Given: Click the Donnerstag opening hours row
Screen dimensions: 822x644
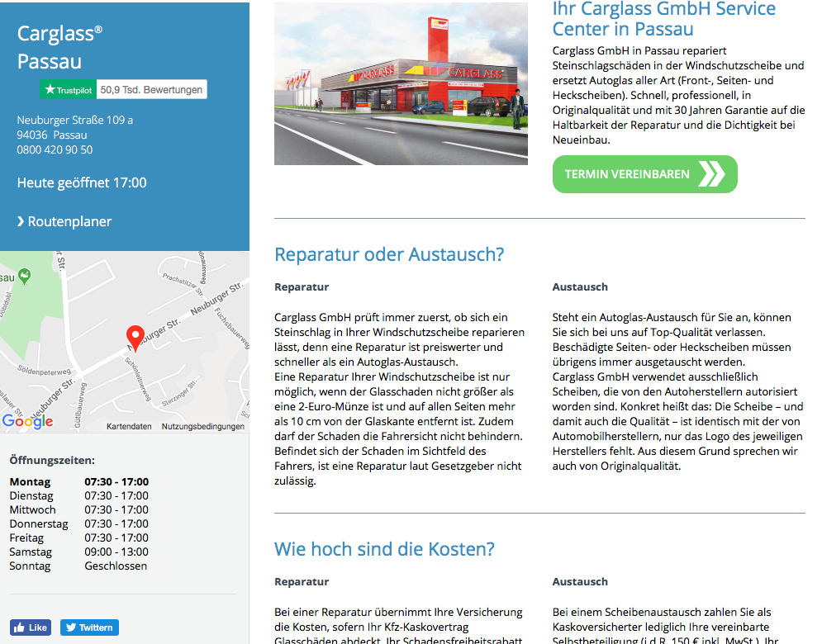Looking at the screenshot, I should click(79, 524).
